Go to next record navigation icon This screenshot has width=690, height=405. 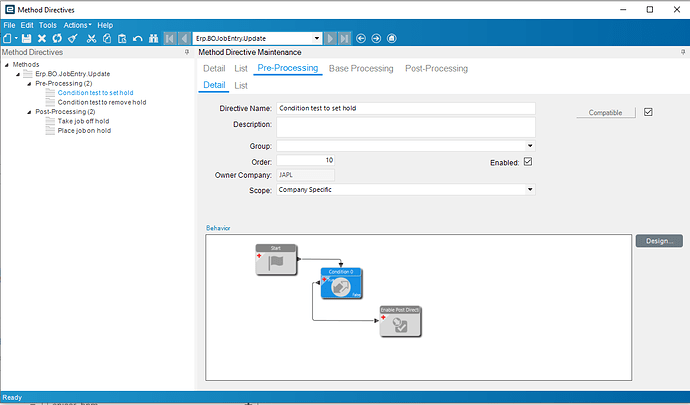click(330, 38)
